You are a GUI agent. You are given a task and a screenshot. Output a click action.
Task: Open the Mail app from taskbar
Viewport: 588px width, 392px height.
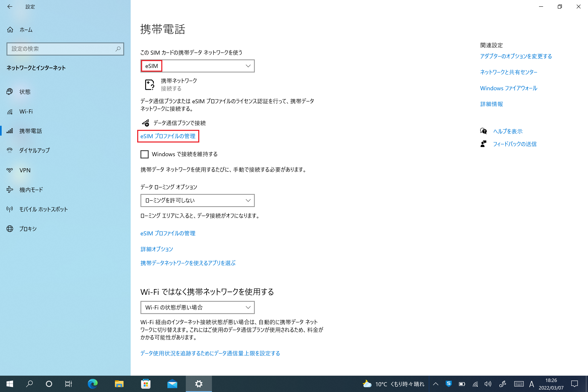pos(172,384)
